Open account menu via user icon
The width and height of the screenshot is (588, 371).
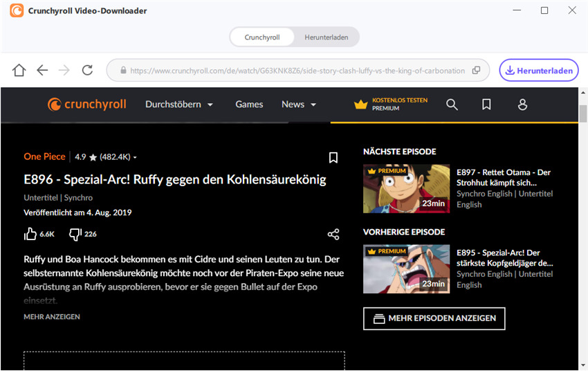(x=522, y=105)
